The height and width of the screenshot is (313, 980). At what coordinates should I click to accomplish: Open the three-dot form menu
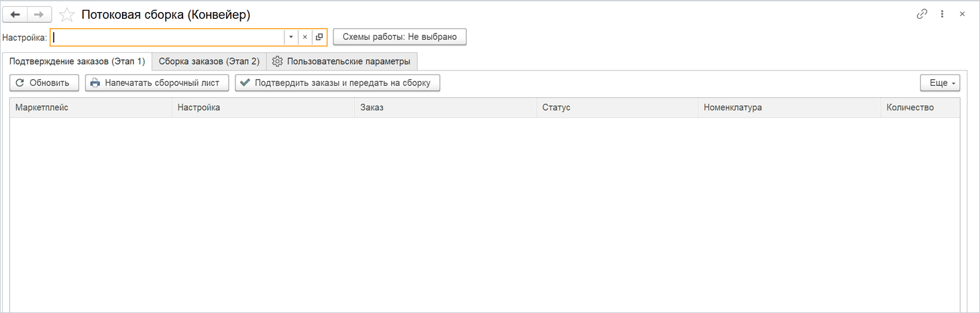(942, 14)
